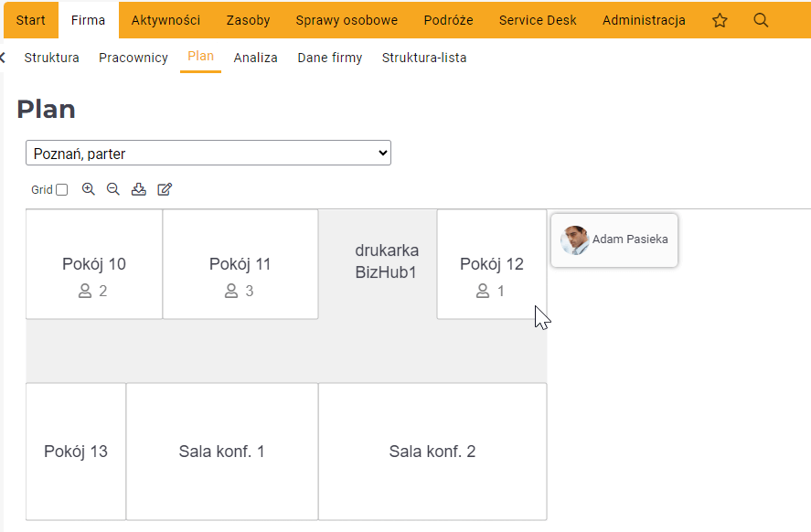Click Adam Pasieka's avatar photo
Screen dimensions: 811x532
[575, 239]
